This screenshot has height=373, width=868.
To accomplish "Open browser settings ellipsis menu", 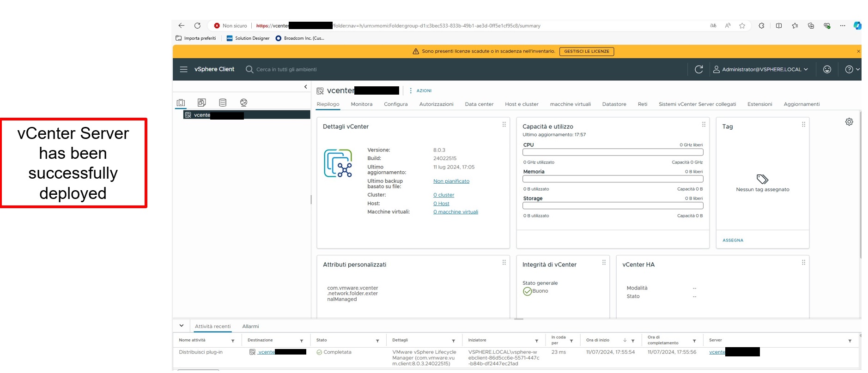I will [843, 26].
